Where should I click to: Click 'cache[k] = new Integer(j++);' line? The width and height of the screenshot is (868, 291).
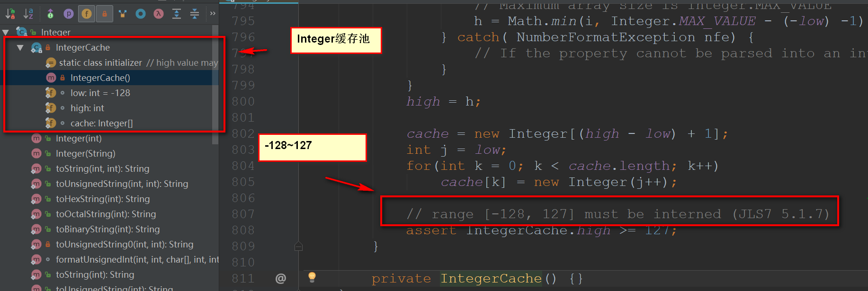(559, 182)
